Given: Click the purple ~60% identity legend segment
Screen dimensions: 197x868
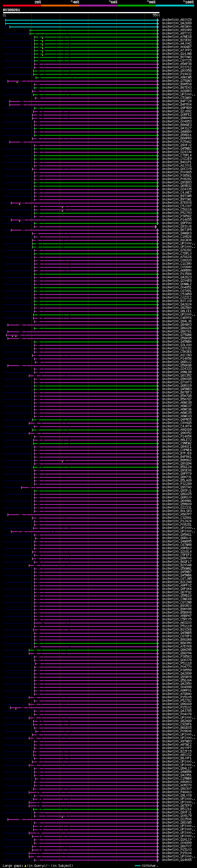Looking at the screenshot, I should [x=99, y=6].
